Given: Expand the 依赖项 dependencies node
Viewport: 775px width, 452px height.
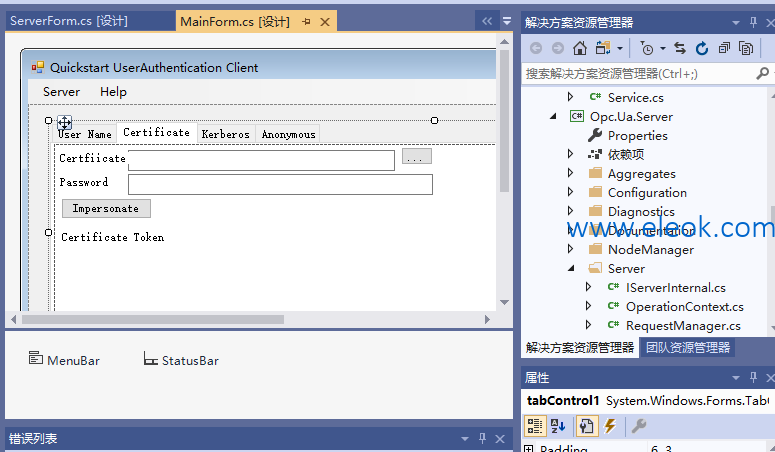Looking at the screenshot, I should point(570,154).
